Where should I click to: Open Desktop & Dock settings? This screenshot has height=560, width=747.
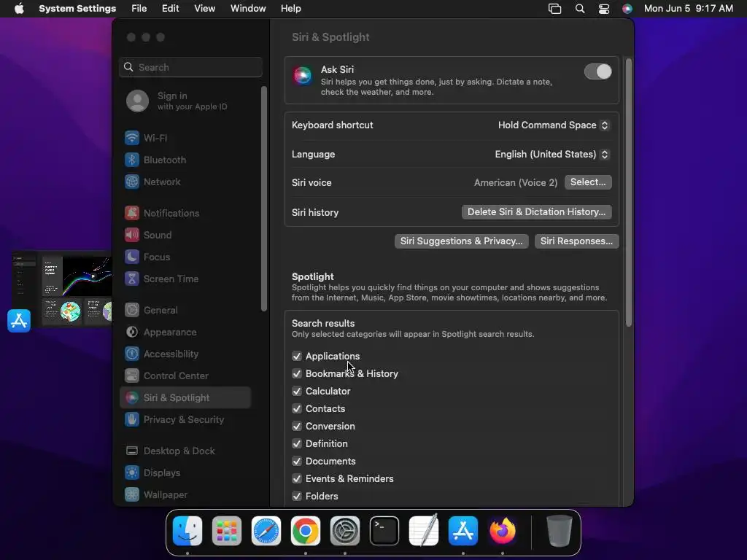(x=185, y=451)
